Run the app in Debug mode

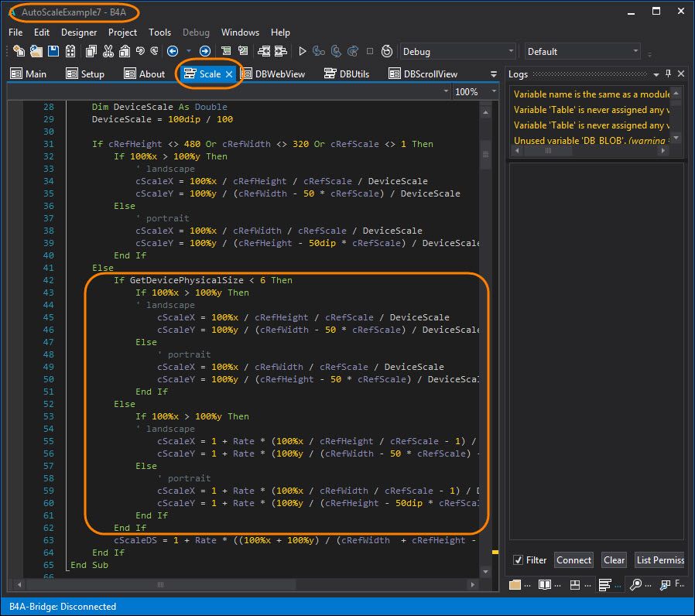(x=303, y=50)
